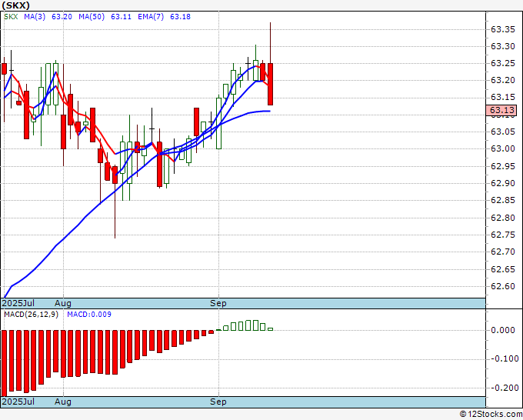This screenshot has width=523, height=420.
Task: Click the MA(3) value 63.20
Action: point(62,17)
